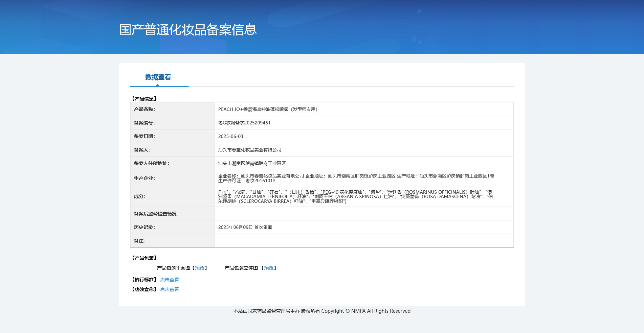Image resolution: width=644 pixels, height=333 pixels.
Task: Click the 成分 ingredient list text
Action: 356,196
